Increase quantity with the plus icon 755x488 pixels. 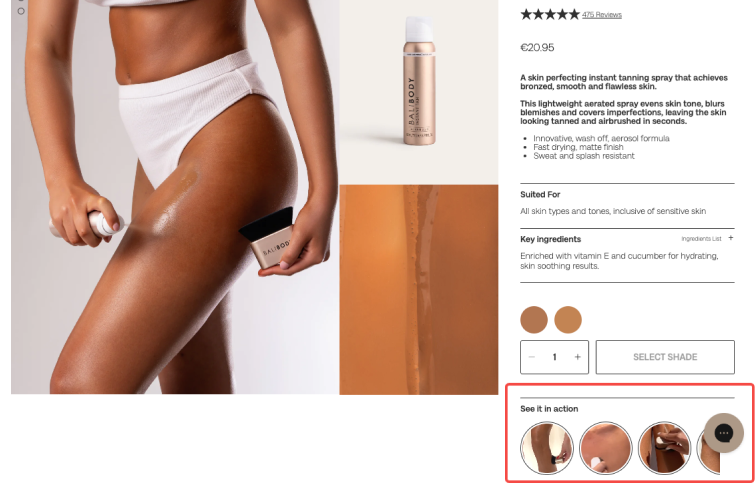[x=577, y=357]
